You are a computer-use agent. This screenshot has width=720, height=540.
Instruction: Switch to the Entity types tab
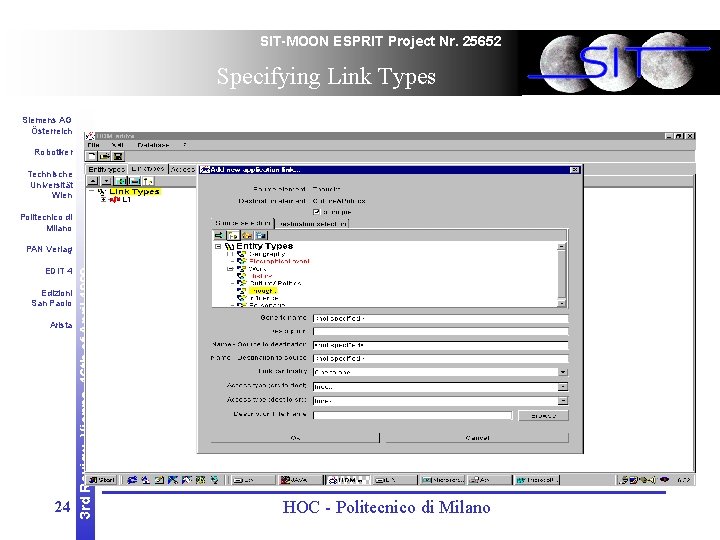click(107, 169)
